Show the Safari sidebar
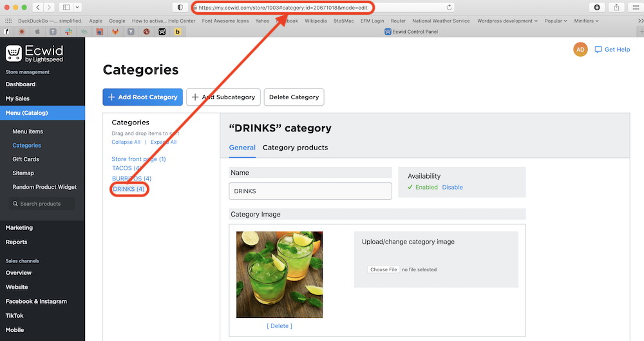 (66, 7)
